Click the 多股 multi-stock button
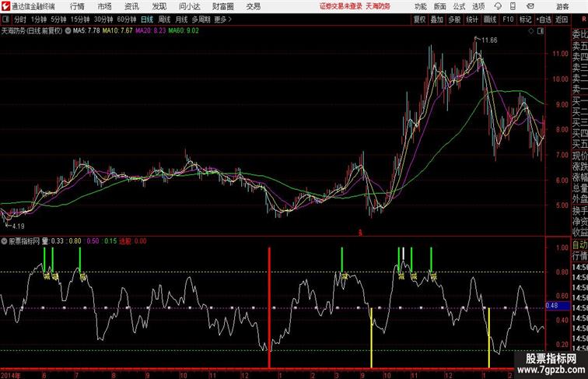Viewport: 588px width, 379px height. click(454, 19)
